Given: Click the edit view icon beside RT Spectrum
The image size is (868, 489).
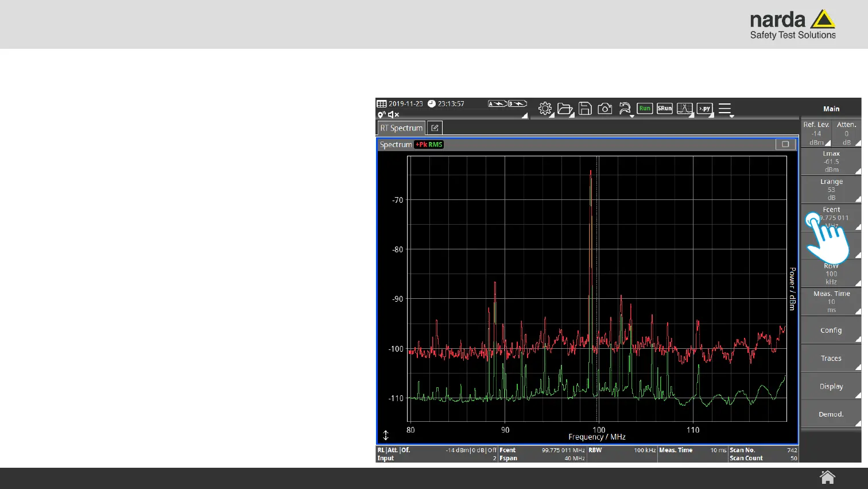Looking at the screenshot, I should pos(435,128).
